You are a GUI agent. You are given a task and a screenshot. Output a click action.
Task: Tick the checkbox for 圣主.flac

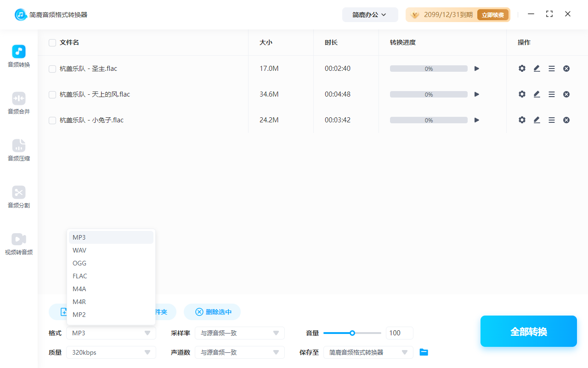coord(52,68)
